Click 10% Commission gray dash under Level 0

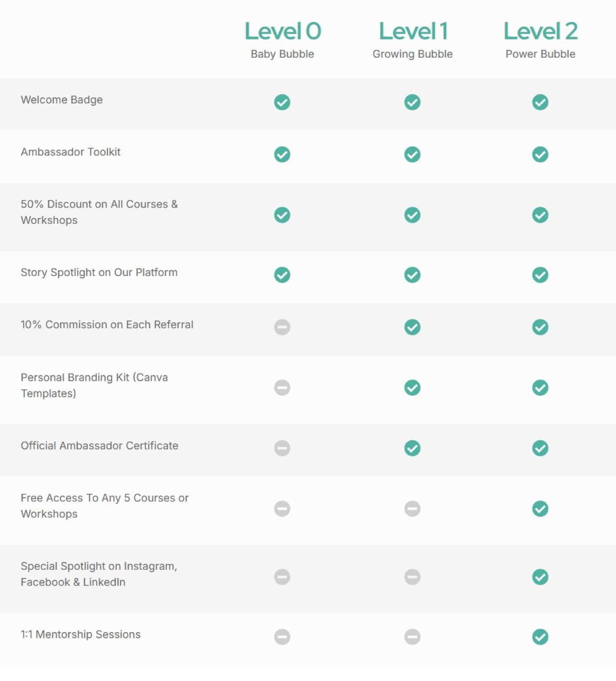click(282, 327)
